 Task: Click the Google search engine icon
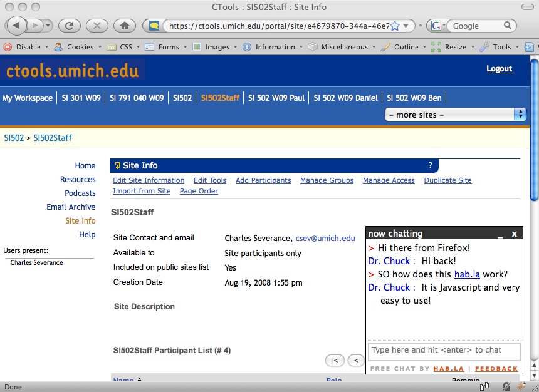(x=436, y=26)
